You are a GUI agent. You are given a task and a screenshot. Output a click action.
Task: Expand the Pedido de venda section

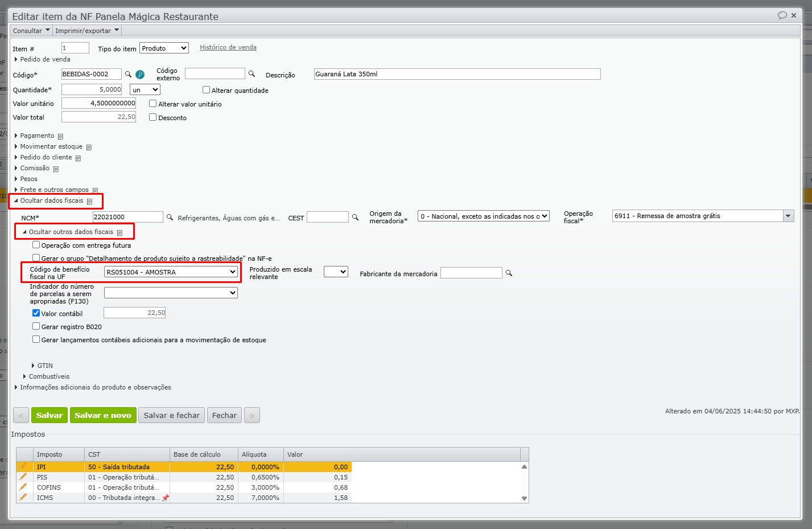pos(42,59)
